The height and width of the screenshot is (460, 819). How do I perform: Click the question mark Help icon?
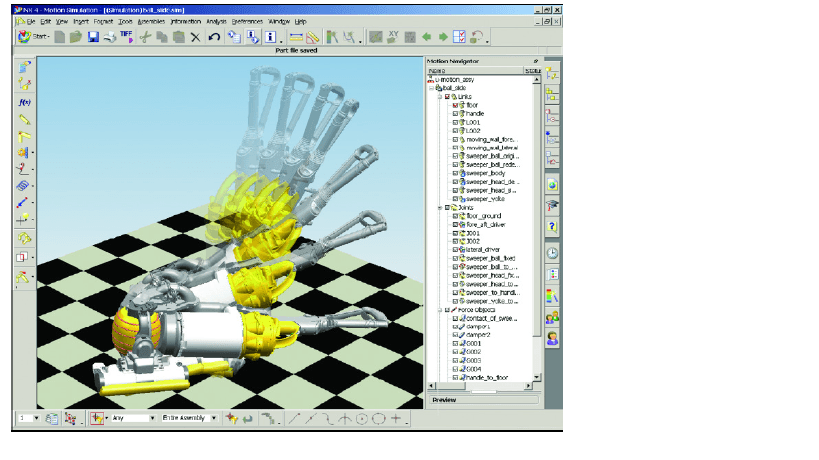[x=552, y=226]
